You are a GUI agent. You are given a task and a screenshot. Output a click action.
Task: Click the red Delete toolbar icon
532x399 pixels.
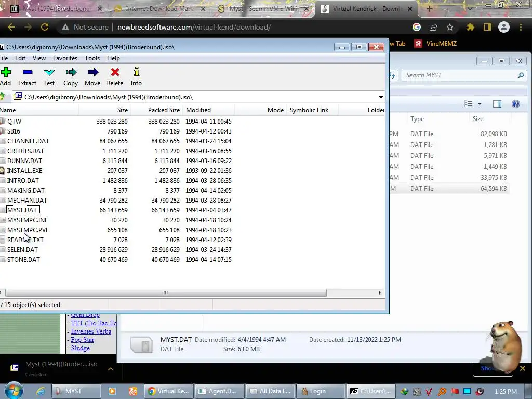coord(115,77)
